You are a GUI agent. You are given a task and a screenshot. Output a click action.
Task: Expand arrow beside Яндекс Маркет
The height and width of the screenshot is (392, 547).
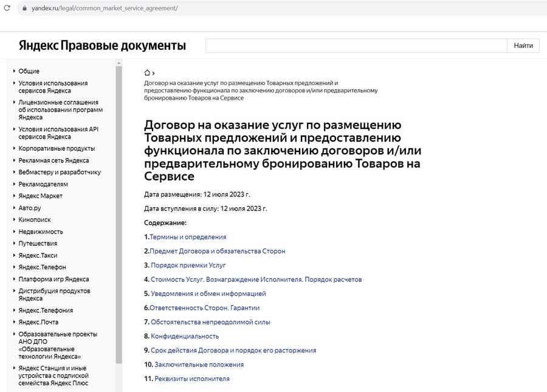(x=14, y=196)
